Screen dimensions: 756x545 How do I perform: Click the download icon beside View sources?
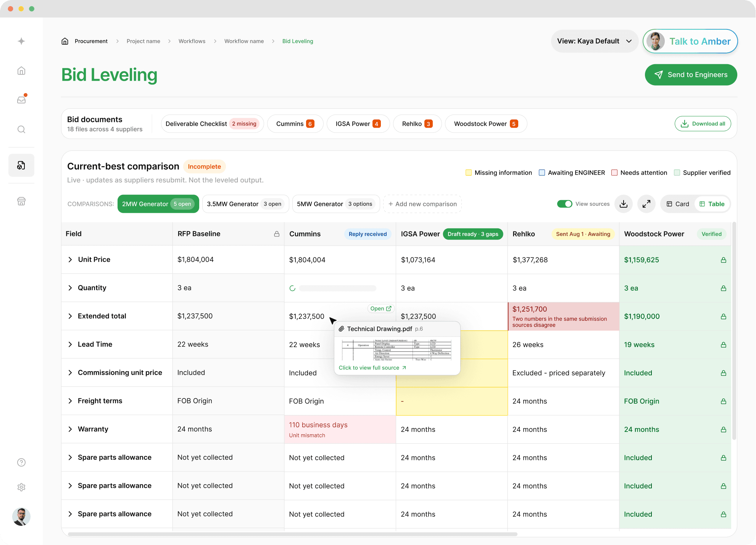pyautogui.click(x=624, y=204)
